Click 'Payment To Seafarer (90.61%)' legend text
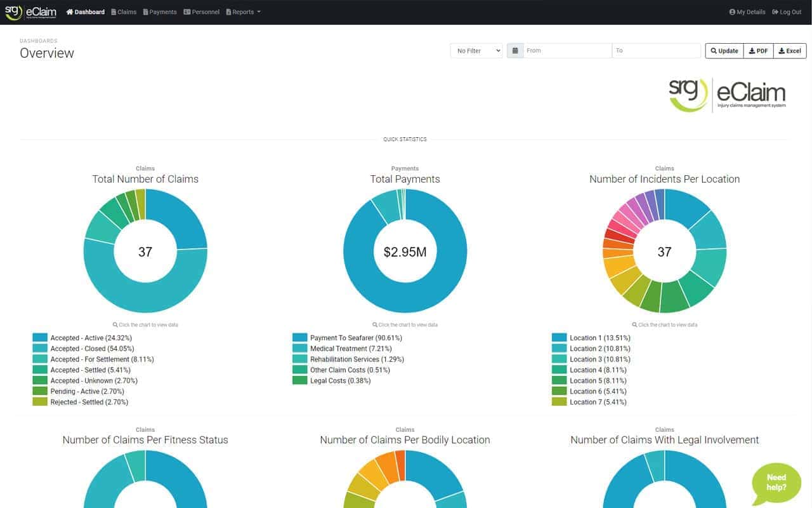The width and height of the screenshot is (812, 508). 356,338
